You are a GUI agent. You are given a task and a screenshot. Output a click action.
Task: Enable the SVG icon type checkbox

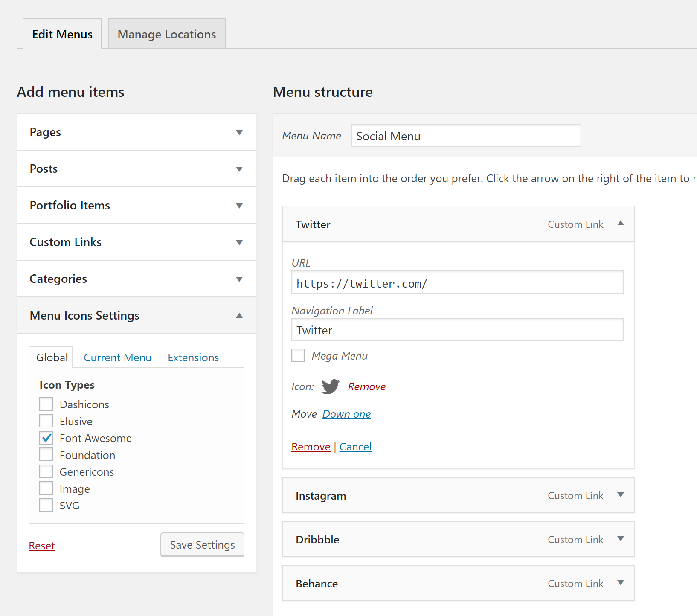point(46,505)
